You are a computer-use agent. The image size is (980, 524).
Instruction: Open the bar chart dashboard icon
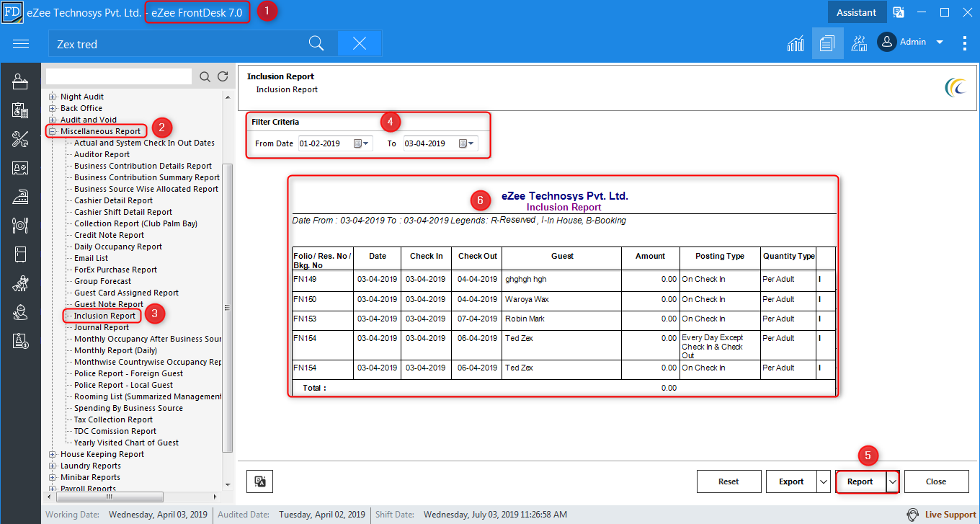(x=796, y=43)
